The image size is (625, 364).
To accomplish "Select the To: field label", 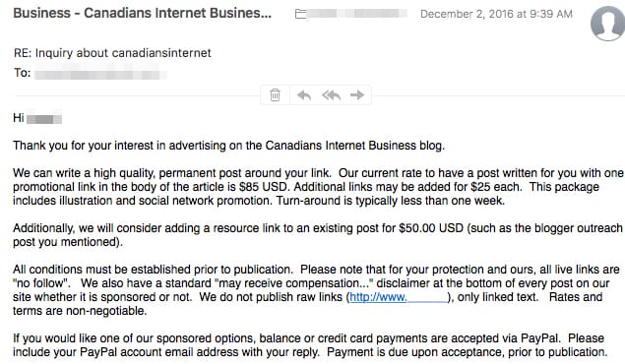I will [x=23, y=73].
